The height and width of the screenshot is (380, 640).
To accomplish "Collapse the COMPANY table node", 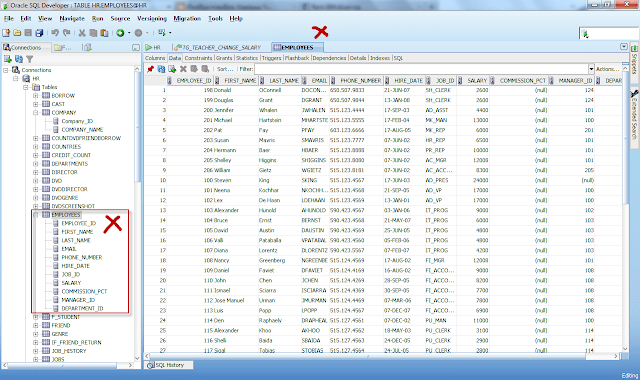I will coord(36,113).
